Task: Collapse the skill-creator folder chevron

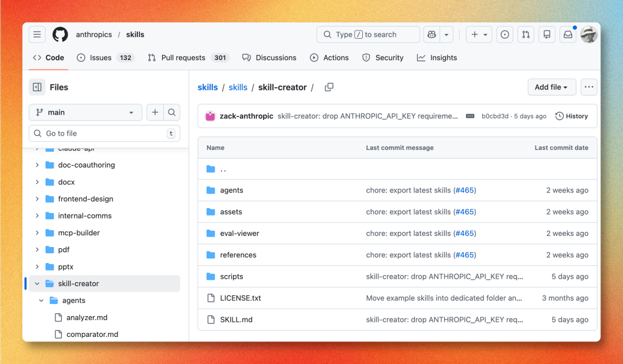Action: (x=37, y=284)
